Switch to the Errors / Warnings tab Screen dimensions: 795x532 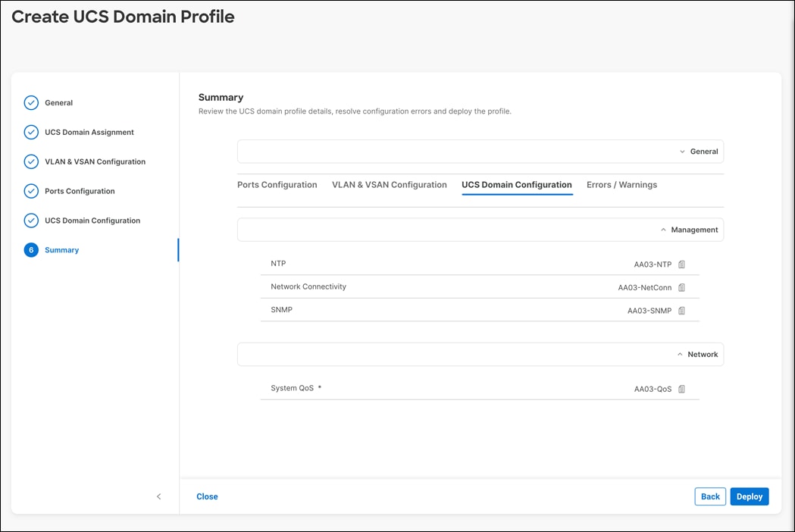tap(621, 184)
